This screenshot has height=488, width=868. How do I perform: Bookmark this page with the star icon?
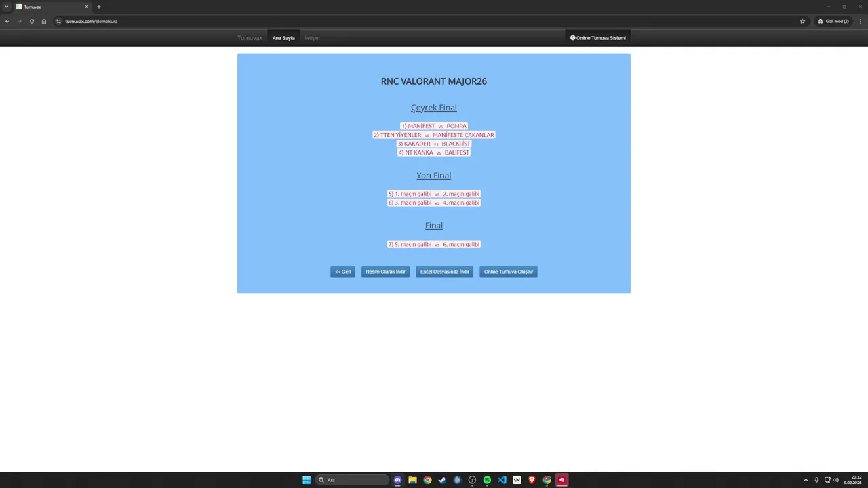coord(802,21)
